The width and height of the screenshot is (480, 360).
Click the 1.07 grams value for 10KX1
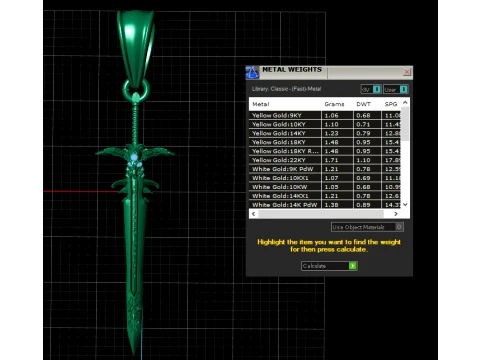tap(331, 178)
